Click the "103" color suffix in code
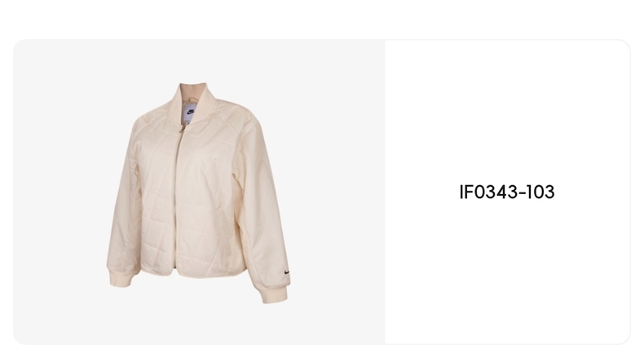Image resolution: width=644 pixels, height=345 pixels. (x=540, y=192)
